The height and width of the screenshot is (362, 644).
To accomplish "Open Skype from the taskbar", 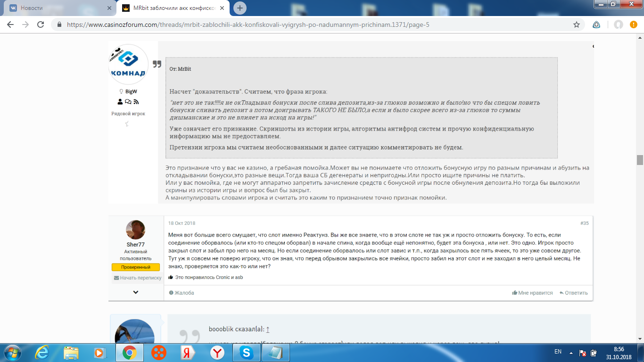I will [246, 352].
